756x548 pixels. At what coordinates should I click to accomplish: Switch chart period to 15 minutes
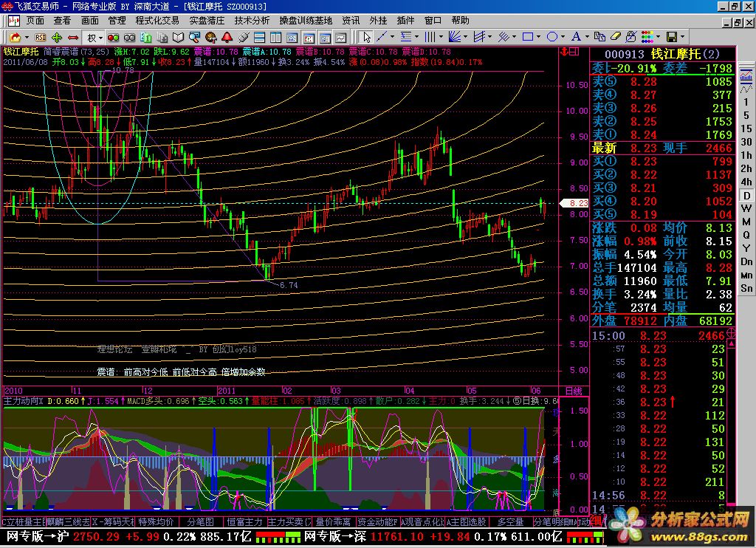click(x=746, y=129)
